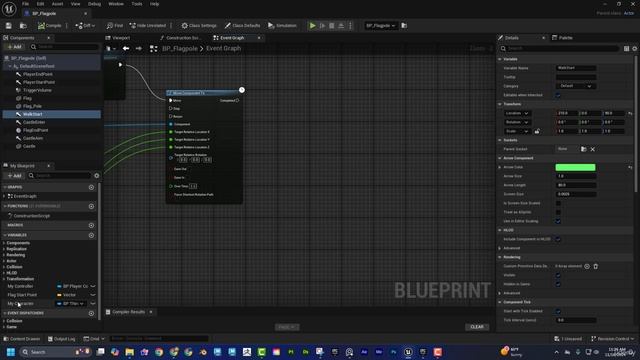Open the BP_Flagpole debug object dropdown
The image size is (640, 360).
pyautogui.click(x=380, y=26)
